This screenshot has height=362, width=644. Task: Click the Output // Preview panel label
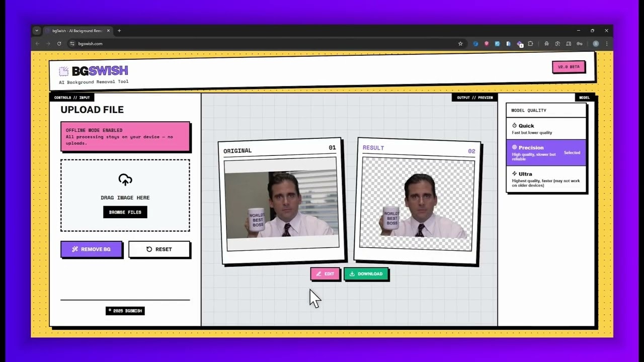(474, 98)
